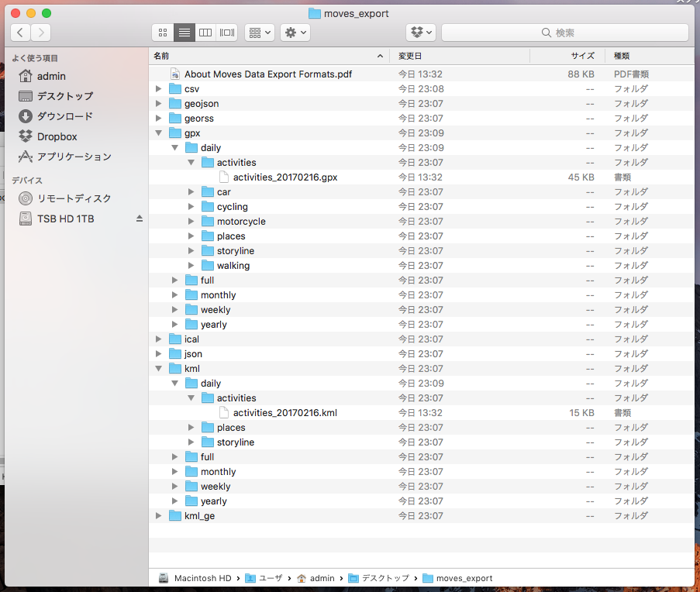Viewport: 700px width, 592px height.
Task: Open the gear action menu
Action: point(295,33)
